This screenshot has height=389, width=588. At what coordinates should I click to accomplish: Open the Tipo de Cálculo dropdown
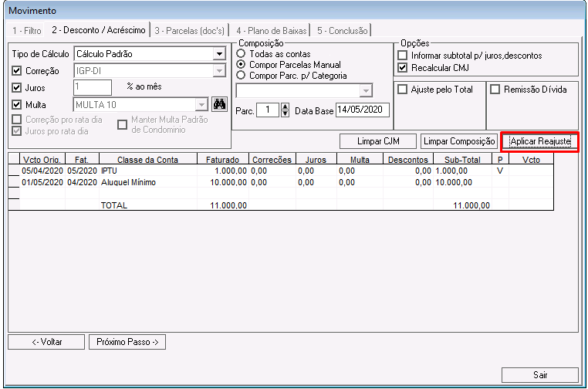(219, 54)
